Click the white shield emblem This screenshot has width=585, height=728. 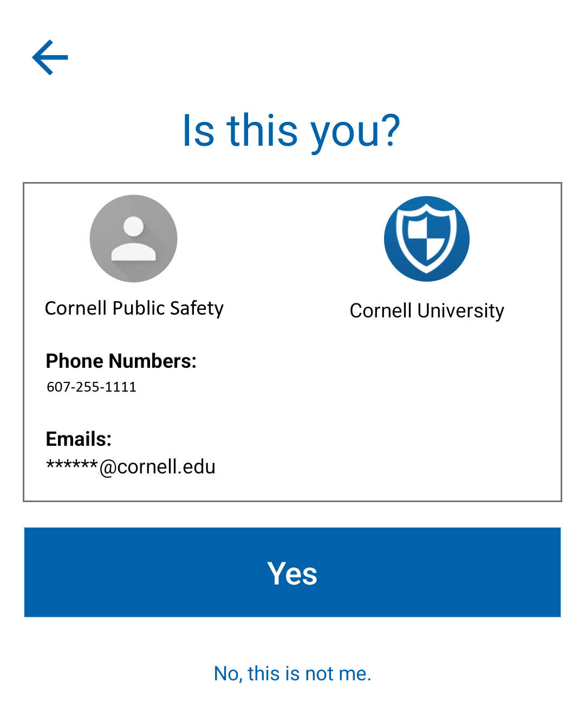pyautogui.click(x=426, y=237)
